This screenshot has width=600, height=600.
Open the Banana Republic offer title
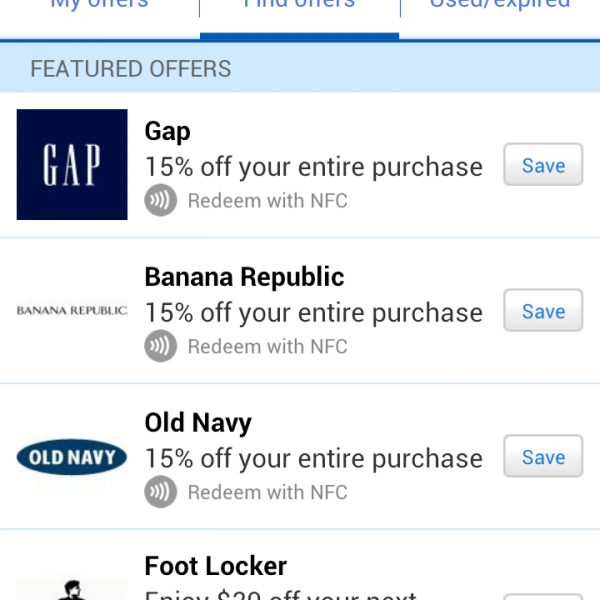point(244,277)
